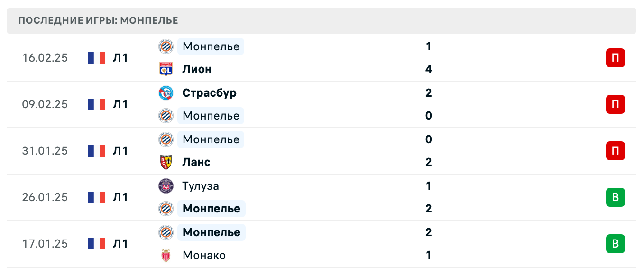Click the green win badge for 17.01.25
This screenshot has width=644, height=277.
pyautogui.click(x=615, y=244)
